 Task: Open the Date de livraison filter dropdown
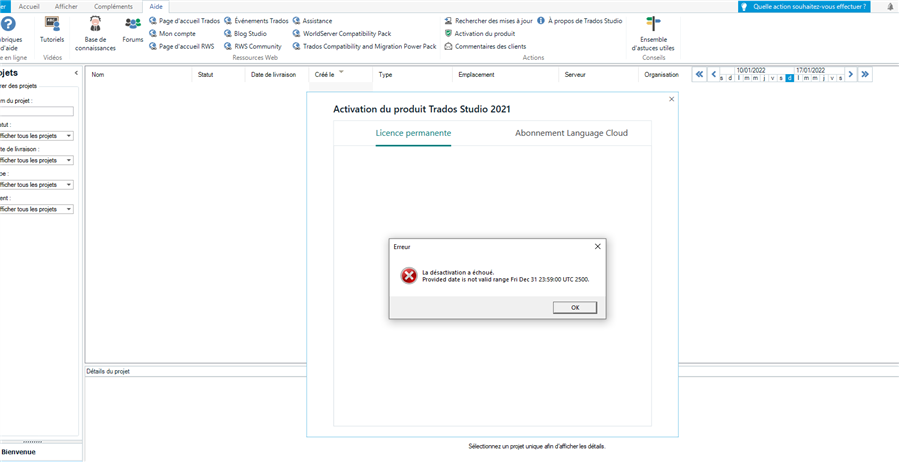tap(37, 160)
